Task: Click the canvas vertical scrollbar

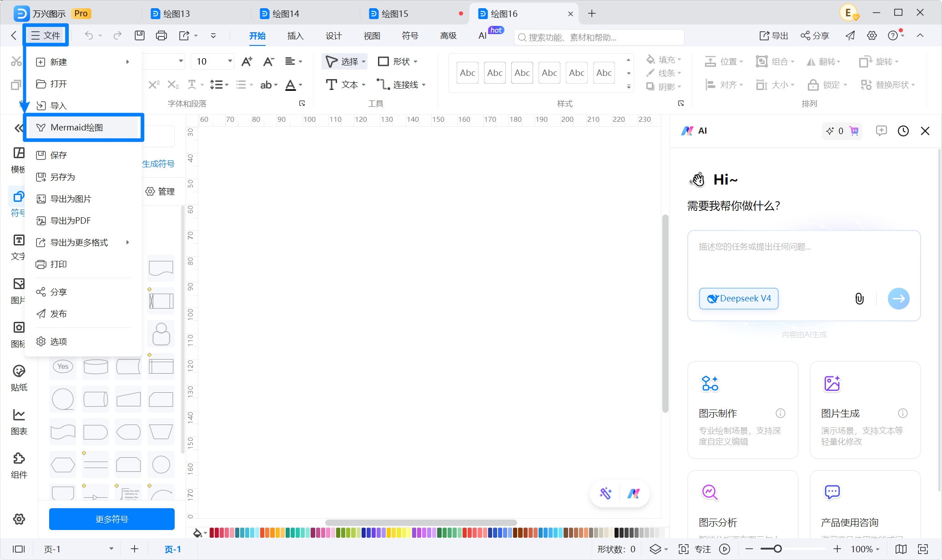Action: pos(665,314)
